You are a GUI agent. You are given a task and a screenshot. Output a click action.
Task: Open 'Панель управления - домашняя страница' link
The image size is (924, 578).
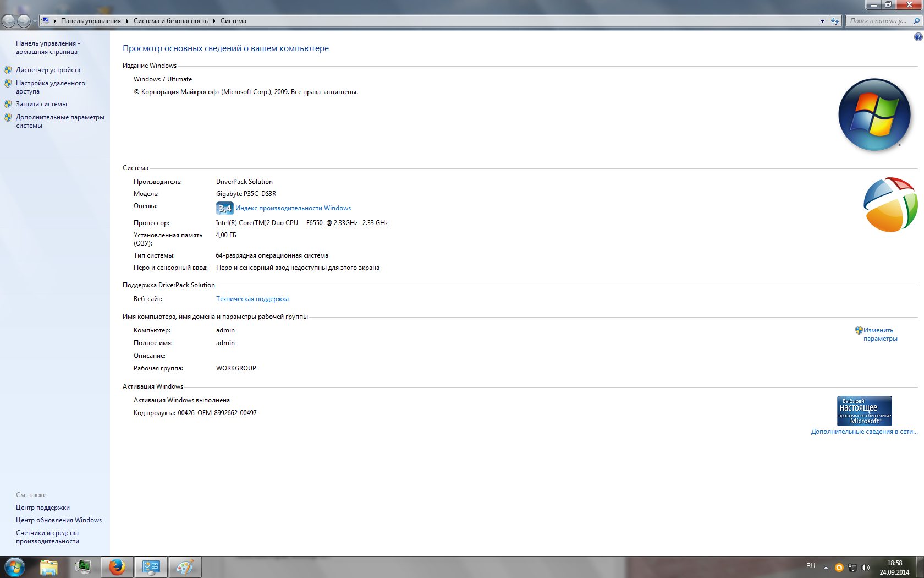pyautogui.click(x=48, y=47)
